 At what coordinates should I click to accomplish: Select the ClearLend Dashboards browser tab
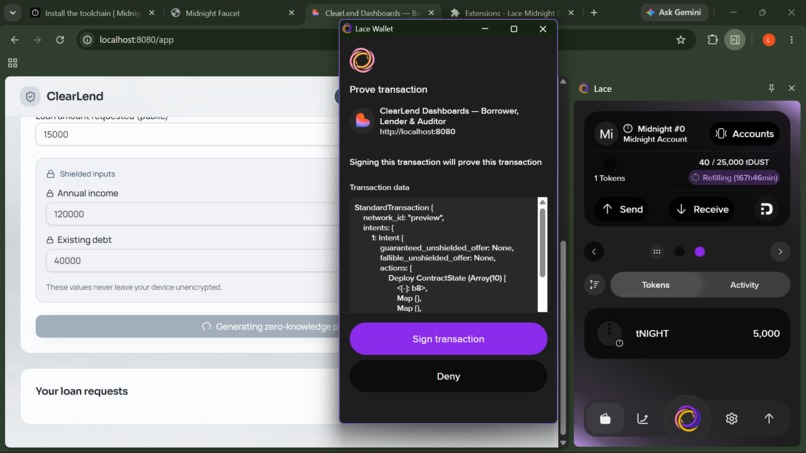(x=372, y=13)
